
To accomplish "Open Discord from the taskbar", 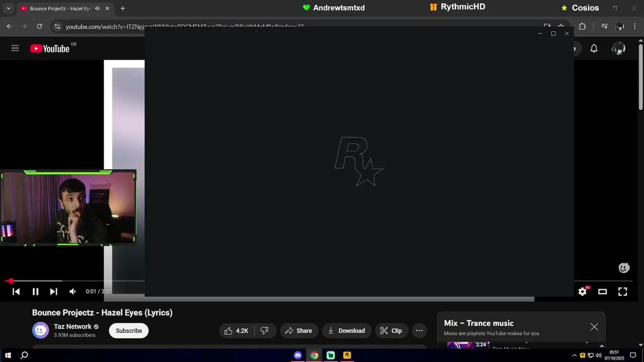I will point(298,355).
